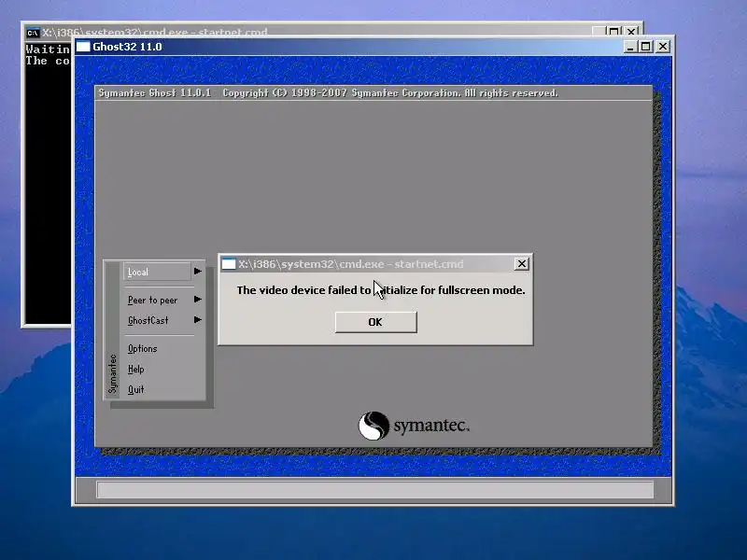
Task: Expand the Local submenu arrow
Action: coord(197,272)
